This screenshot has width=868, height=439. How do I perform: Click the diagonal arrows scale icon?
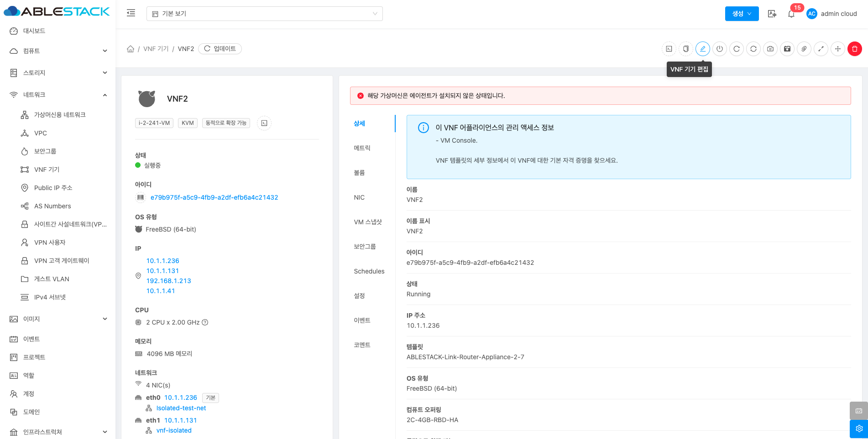[821, 49]
